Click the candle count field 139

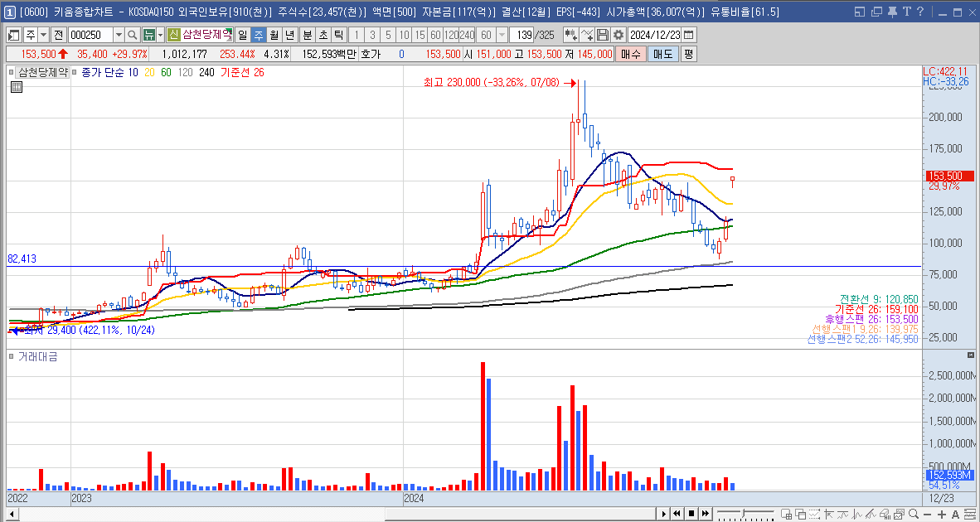coord(522,35)
